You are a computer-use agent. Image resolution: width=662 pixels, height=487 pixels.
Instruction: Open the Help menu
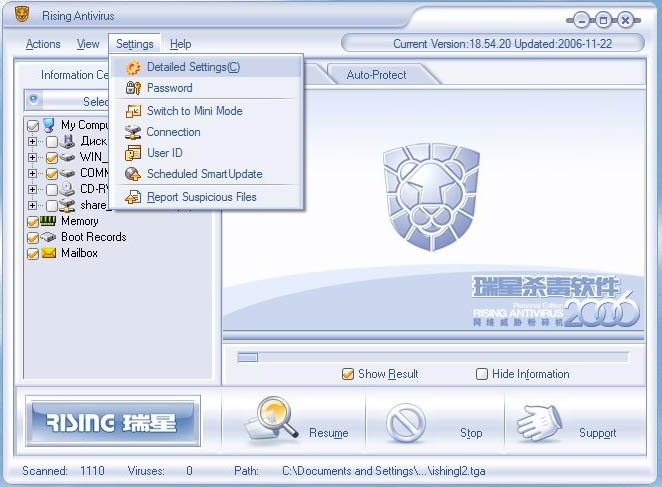tap(180, 44)
